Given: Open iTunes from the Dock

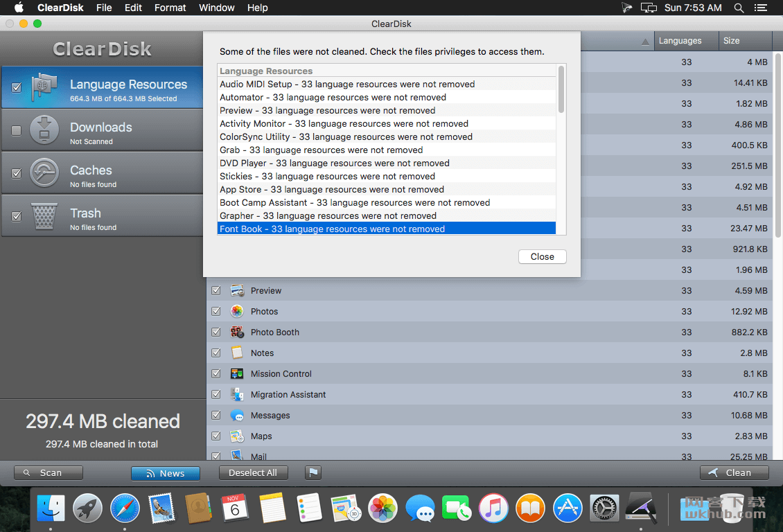Looking at the screenshot, I should (x=493, y=508).
